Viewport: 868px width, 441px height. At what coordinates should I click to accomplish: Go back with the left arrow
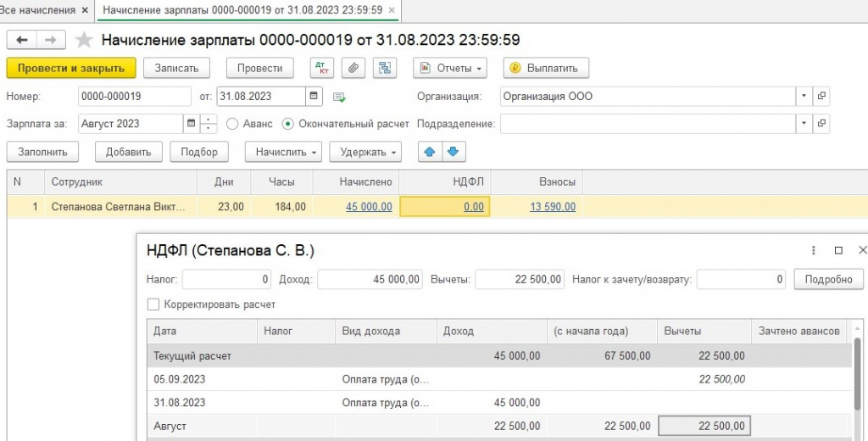pyautogui.click(x=22, y=40)
